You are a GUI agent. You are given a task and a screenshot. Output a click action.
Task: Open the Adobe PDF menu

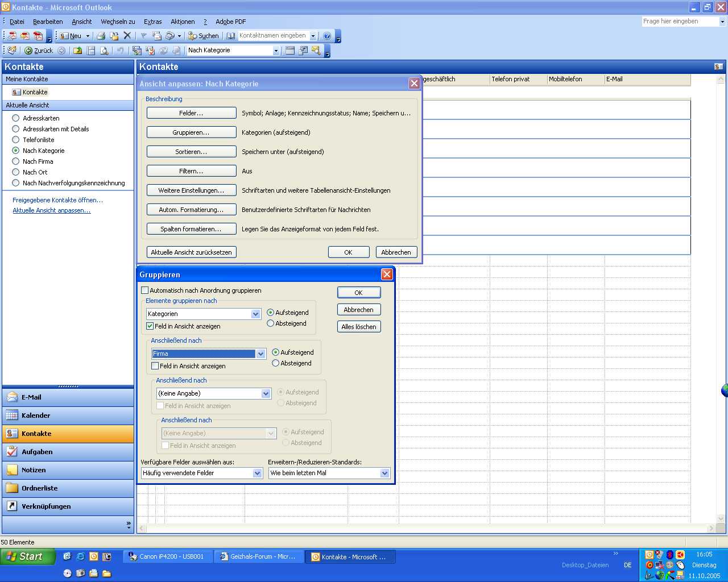point(231,22)
